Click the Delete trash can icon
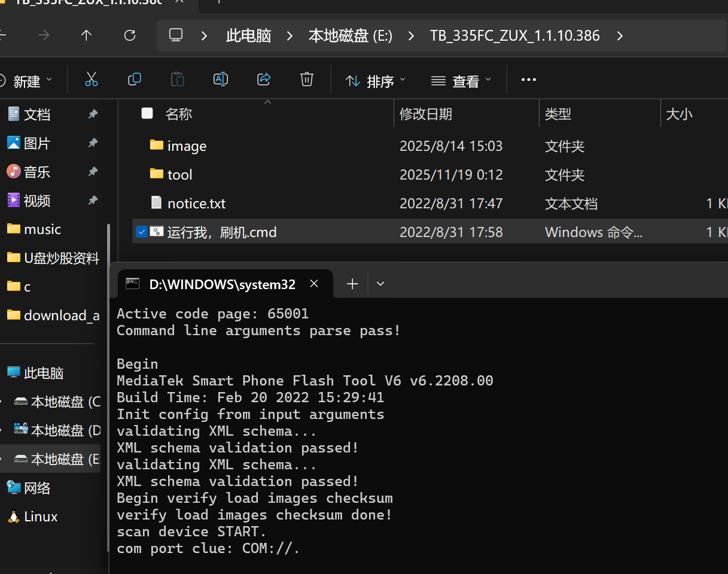The width and height of the screenshot is (728, 574). [x=307, y=79]
